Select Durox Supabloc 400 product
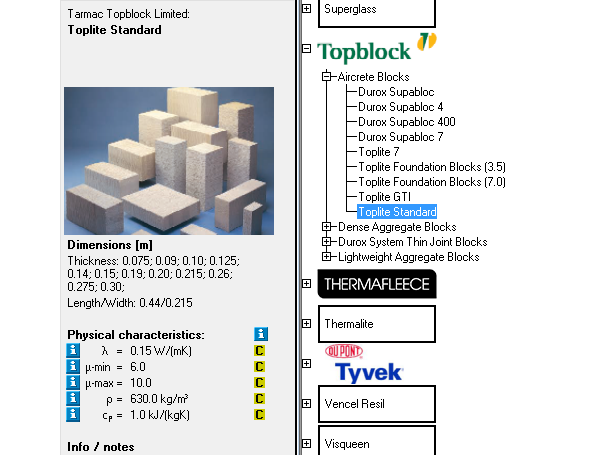 pos(407,122)
